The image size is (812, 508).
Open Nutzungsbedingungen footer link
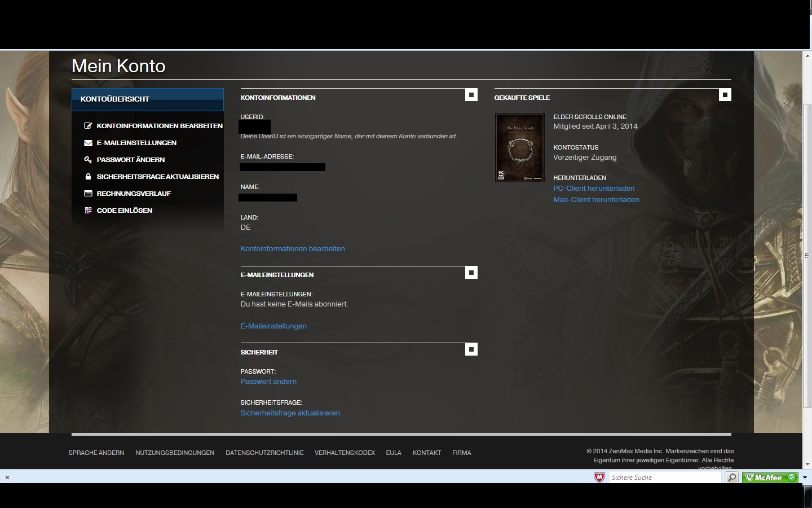tap(175, 453)
